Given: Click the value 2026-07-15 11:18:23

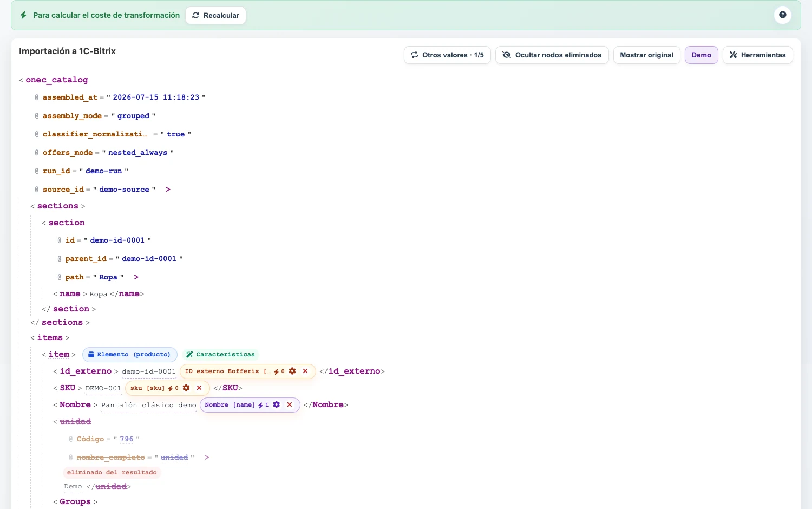Looking at the screenshot, I should (156, 97).
